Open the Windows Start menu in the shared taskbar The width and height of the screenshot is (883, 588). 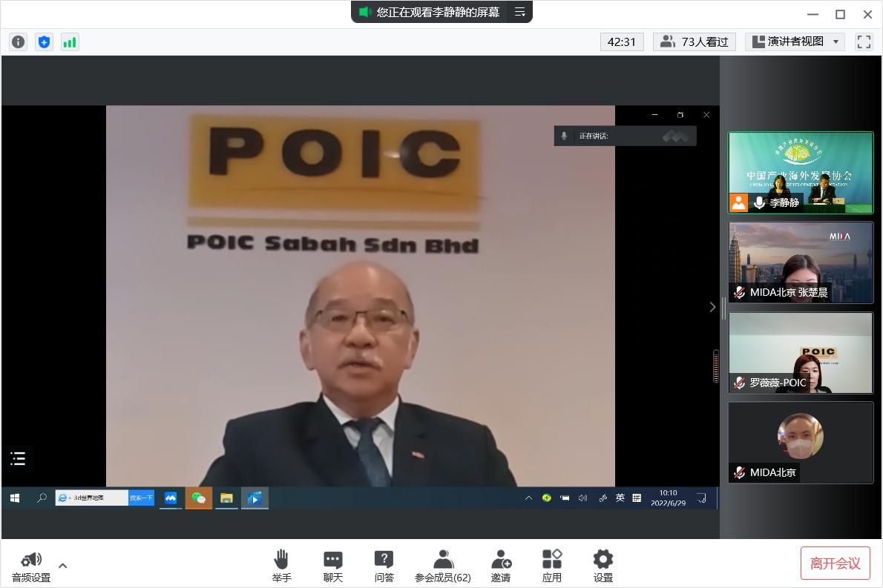point(15,498)
